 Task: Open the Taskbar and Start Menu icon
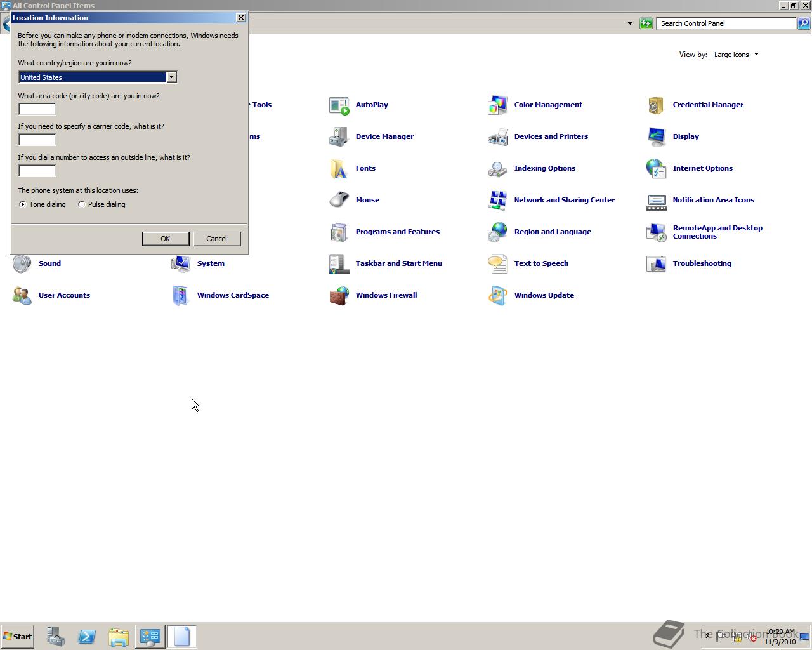pos(339,264)
